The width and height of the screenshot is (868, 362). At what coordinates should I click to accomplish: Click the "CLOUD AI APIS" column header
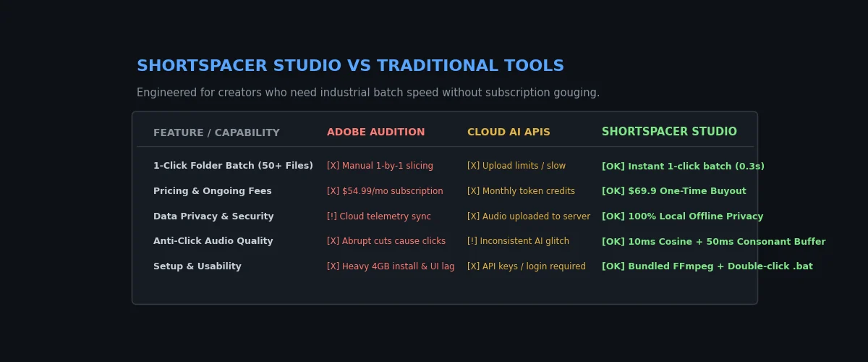pos(509,132)
